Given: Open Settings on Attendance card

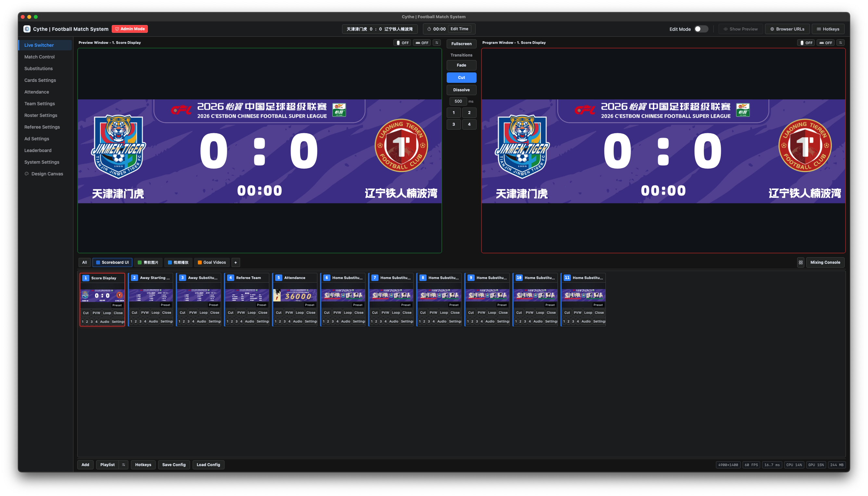Looking at the screenshot, I should click(311, 321).
